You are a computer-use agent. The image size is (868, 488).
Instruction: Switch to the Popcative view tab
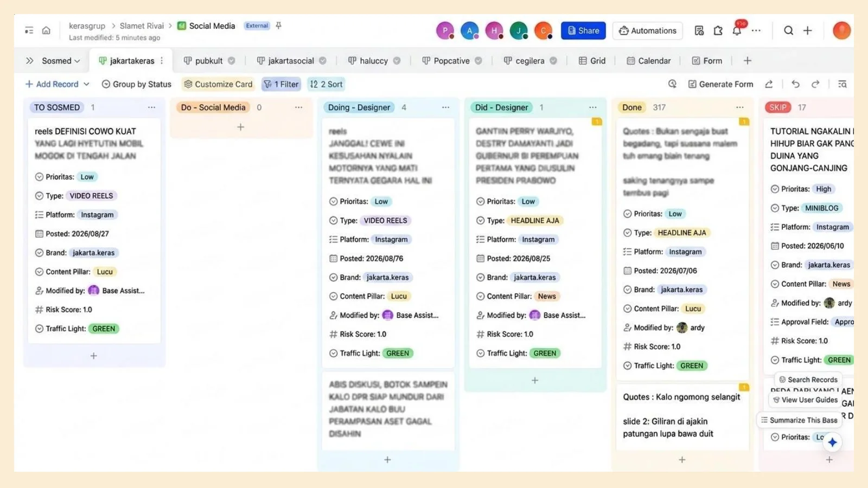[452, 61]
